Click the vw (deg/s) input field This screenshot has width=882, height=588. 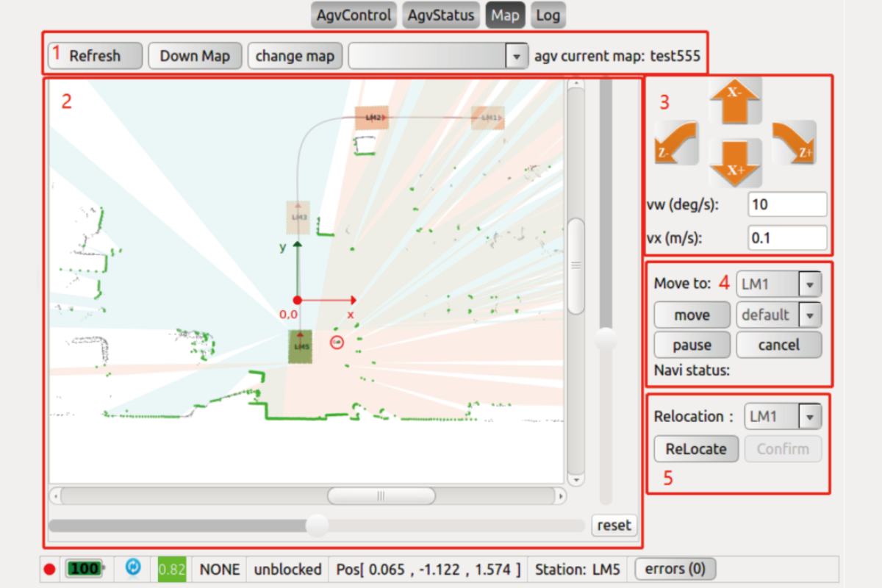coord(787,204)
